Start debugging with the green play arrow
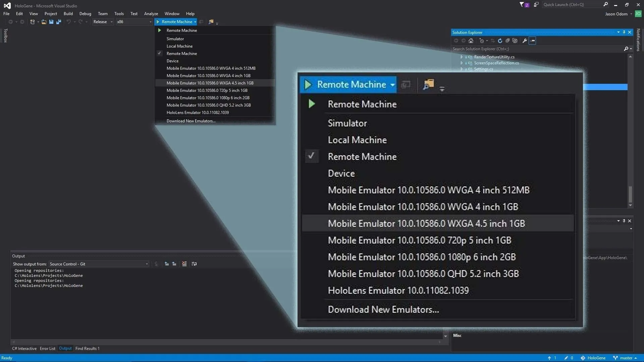This screenshot has height=362, width=644. [158, 22]
